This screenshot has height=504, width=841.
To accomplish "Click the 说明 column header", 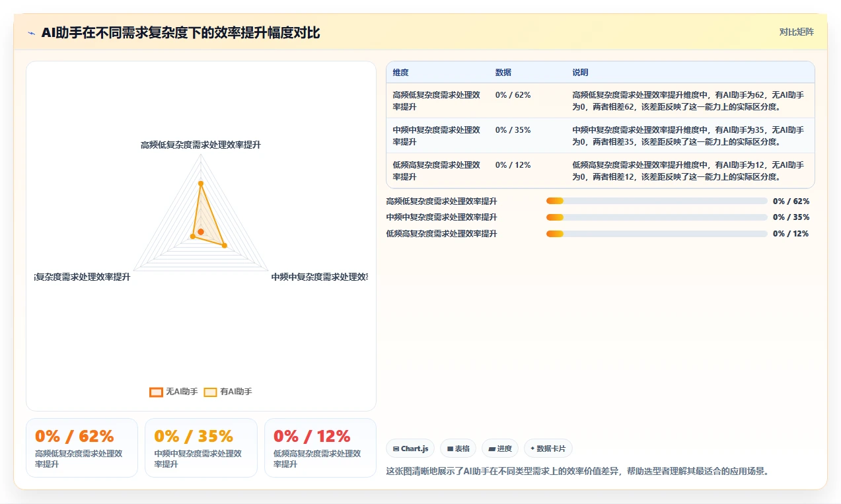I will click(x=580, y=73).
